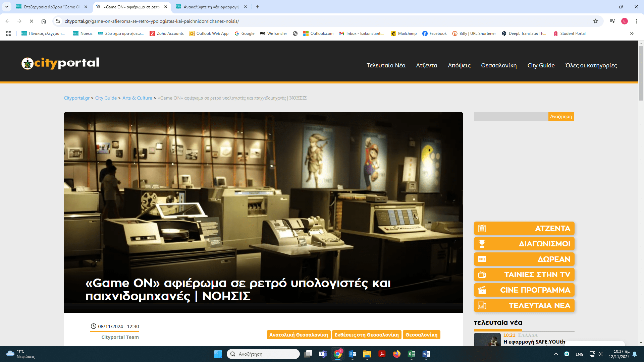
Task: Open 'Όλες οι κατηγορίες' menu
Action: click(591, 65)
